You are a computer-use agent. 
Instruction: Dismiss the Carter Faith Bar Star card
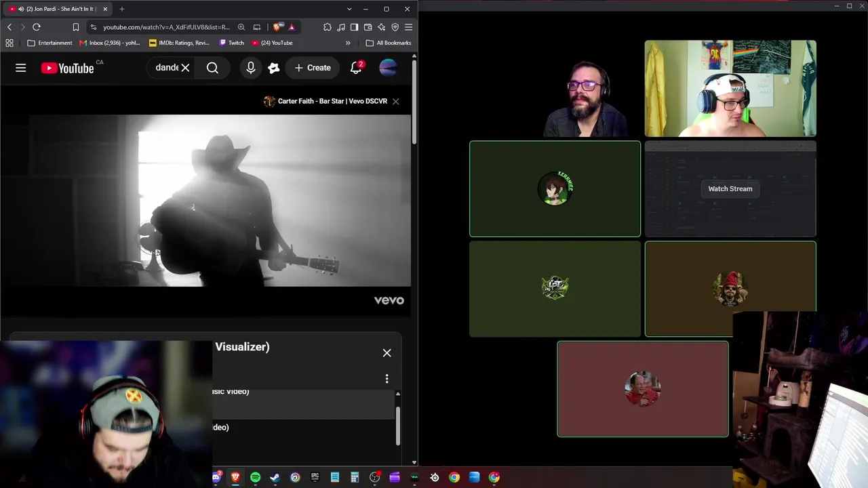[395, 101]
